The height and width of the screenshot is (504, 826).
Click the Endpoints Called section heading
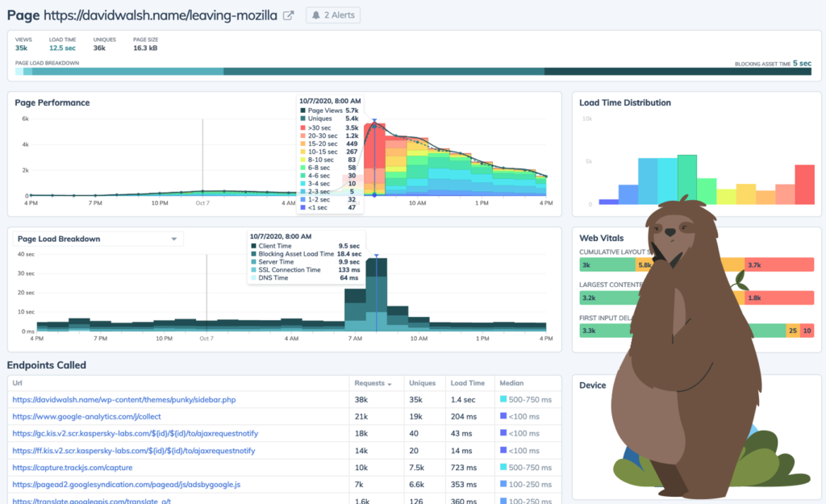coord(46,365)
